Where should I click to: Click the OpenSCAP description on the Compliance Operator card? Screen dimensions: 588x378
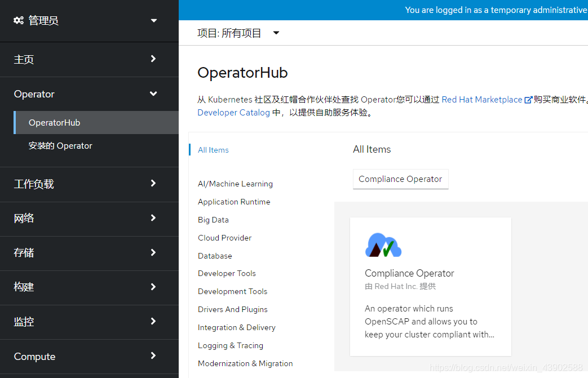pos(430,322)
